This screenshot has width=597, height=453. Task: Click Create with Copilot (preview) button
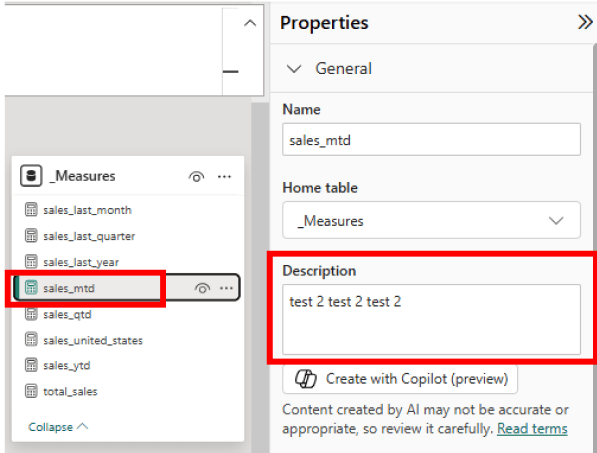400,379
